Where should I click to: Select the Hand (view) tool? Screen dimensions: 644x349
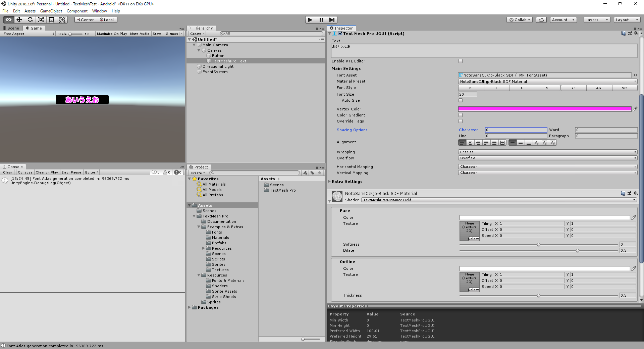tap(9, 20)
